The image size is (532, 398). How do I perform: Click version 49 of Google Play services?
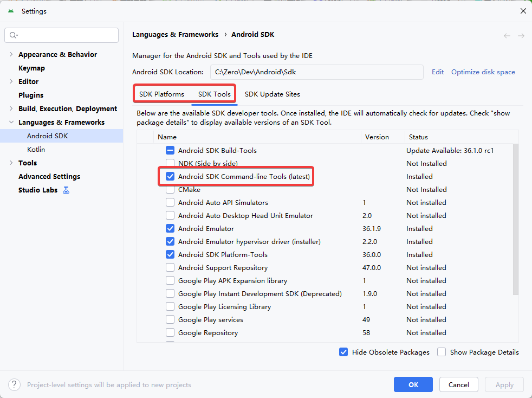[366, 319]
